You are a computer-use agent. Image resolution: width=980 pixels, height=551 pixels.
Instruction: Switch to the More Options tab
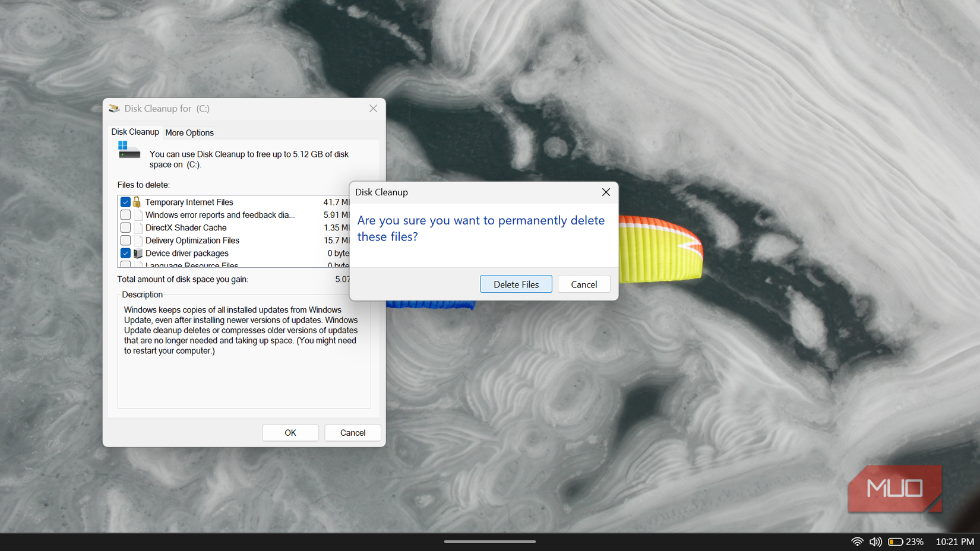pyautogui.click(x=189, y=133)
